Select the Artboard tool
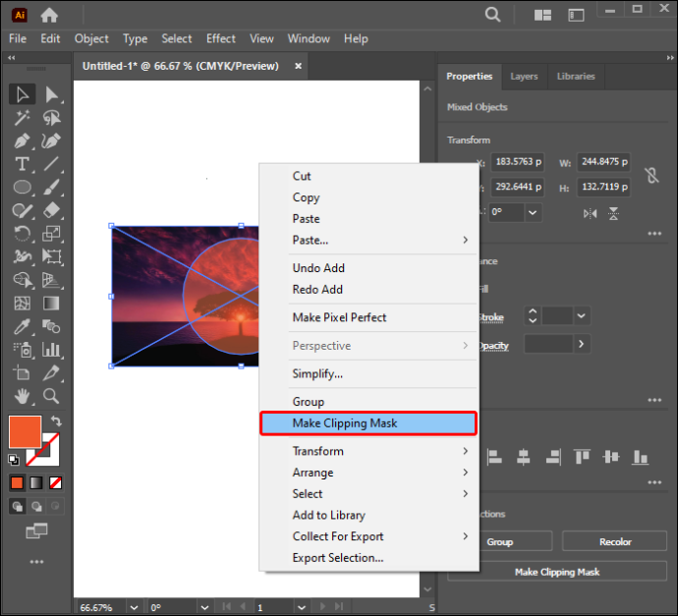 tap(22, 373)
